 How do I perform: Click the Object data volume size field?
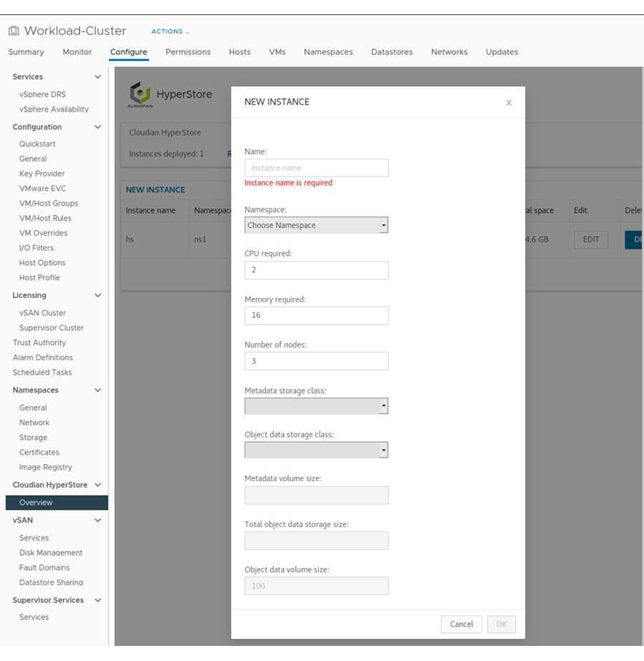pyautogui.click(x=317, y=586)
